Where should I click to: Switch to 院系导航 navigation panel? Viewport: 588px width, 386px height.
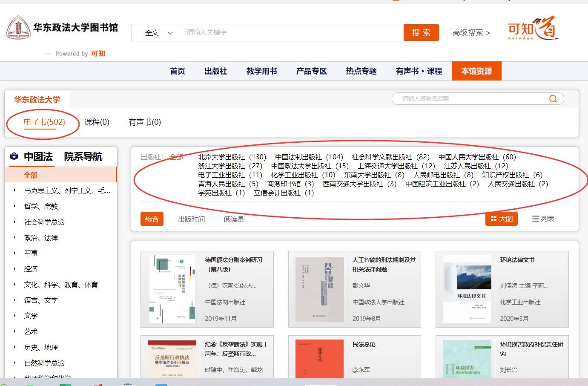tap(83, 157)
